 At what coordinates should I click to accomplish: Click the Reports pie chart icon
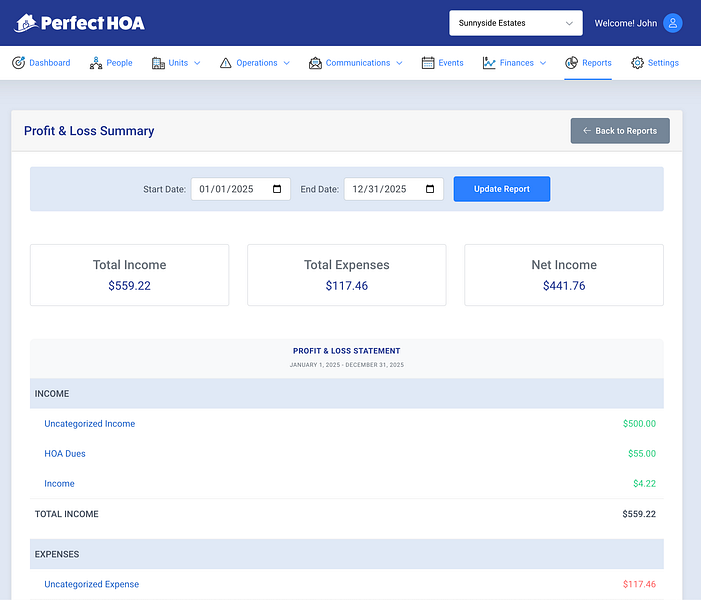pos(571,63)
